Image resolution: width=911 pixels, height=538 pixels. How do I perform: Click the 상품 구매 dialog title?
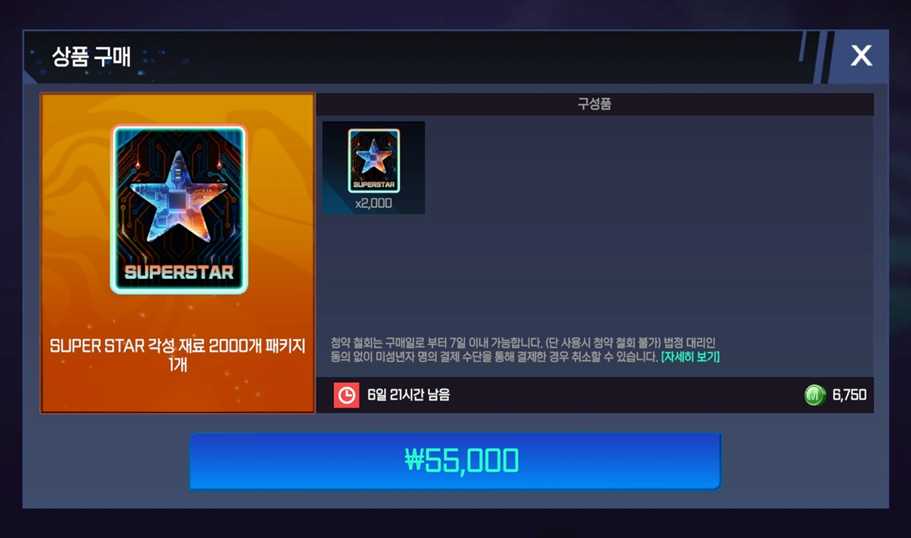click(91, 56)
